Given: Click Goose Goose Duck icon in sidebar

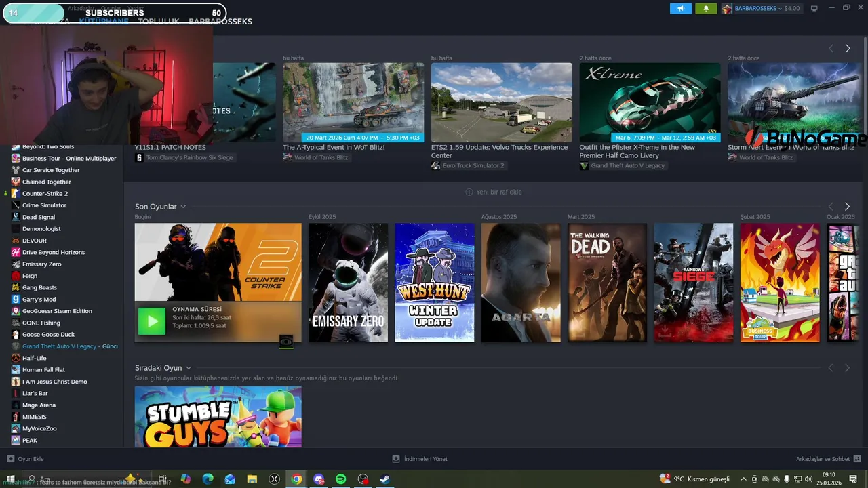Looking at the screenshot, I should (x=16, y=335).
